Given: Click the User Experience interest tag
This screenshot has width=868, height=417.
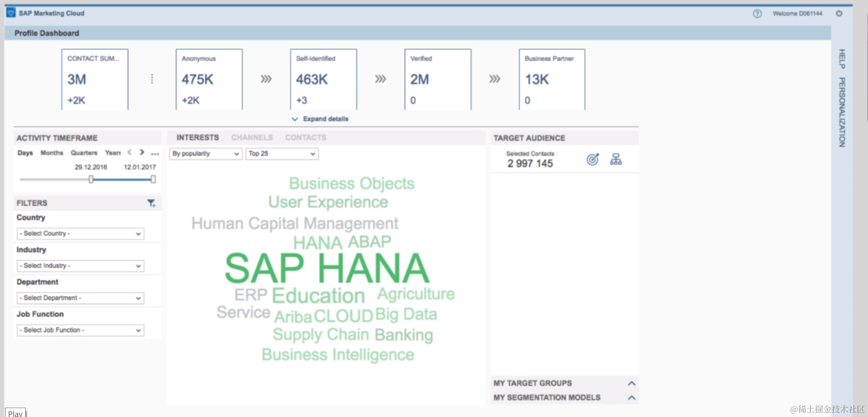Looking at the screenshot, I should coord(328,202).
